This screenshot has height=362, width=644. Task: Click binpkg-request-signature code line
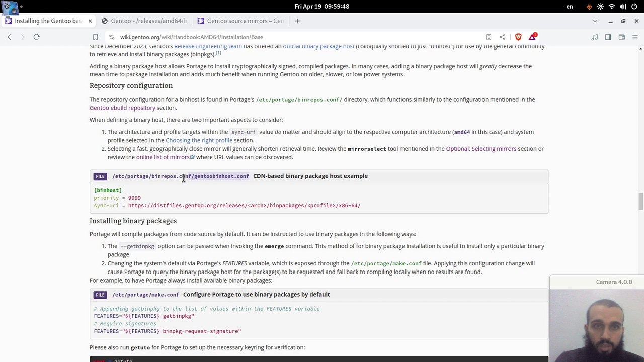coord(168,331)
